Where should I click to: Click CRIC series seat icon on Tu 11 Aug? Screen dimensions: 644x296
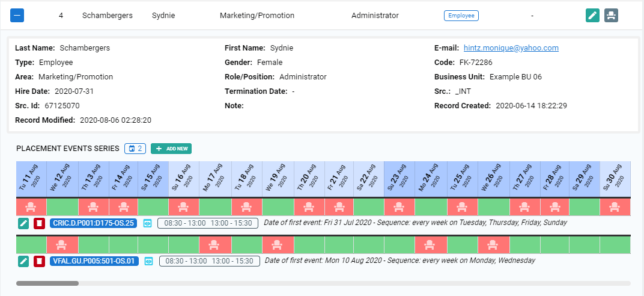click(x=31, y=207)
